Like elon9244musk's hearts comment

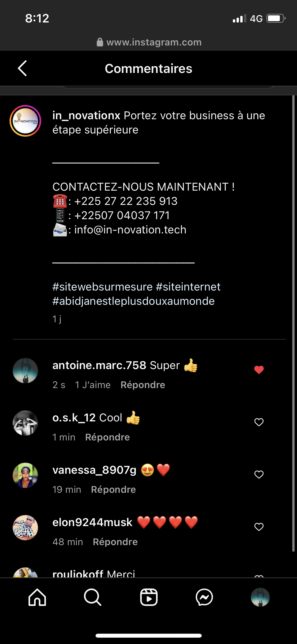pyautogui.click(x=259, y=527)
